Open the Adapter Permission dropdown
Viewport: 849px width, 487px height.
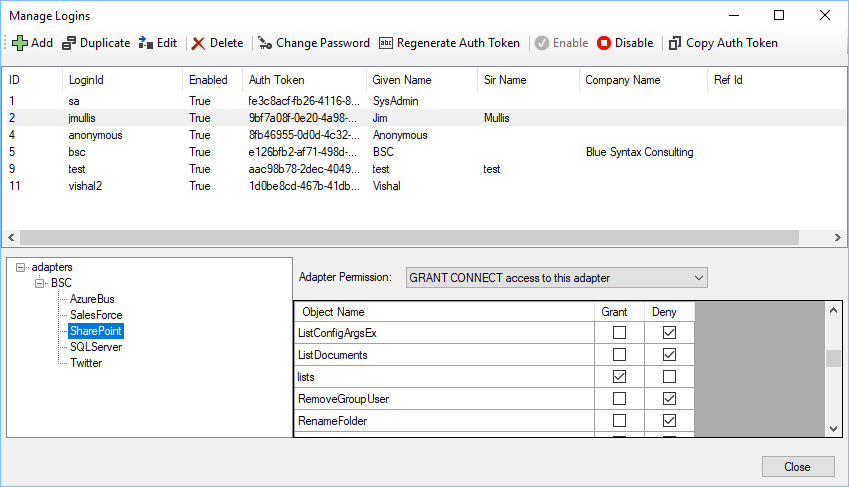point(556,277)
